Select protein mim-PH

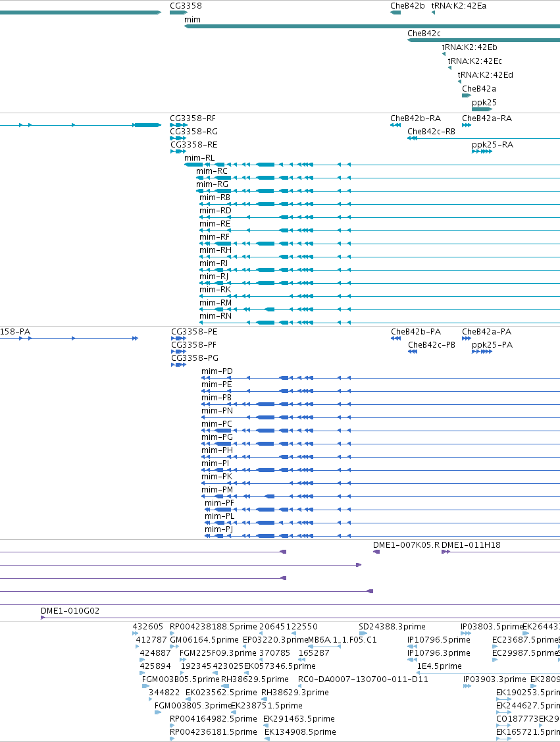[217, 450]
